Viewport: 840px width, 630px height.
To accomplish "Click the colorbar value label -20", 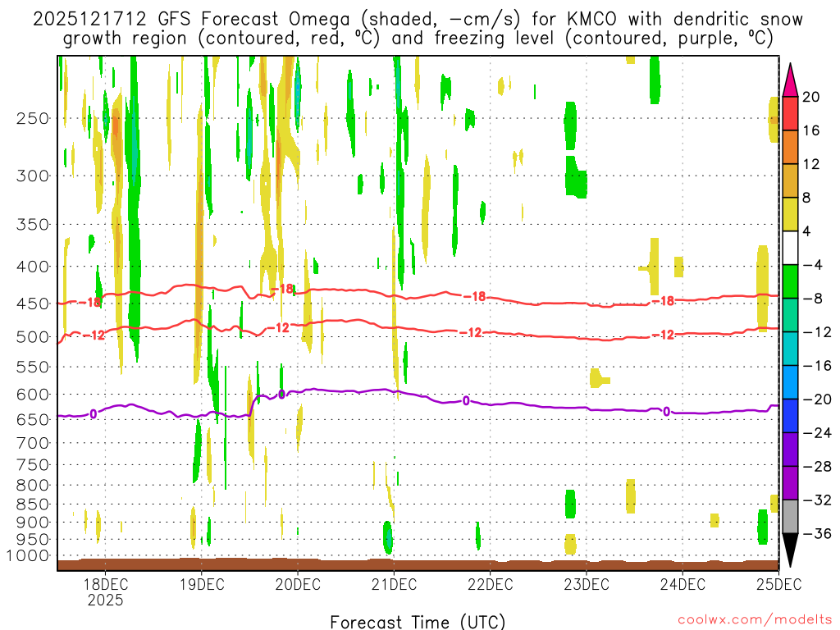I will click(x=817, y=399).
